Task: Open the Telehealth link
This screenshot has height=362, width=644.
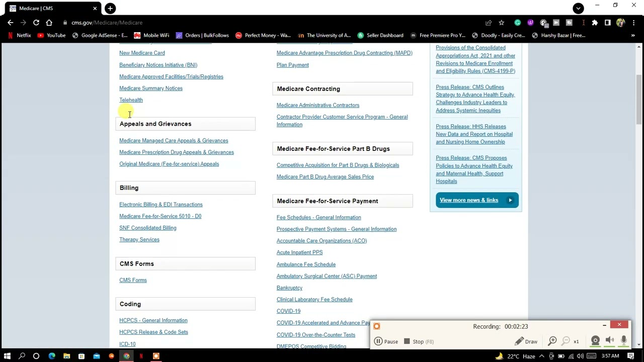Action: pyautogui.click(x=131, y=100)
